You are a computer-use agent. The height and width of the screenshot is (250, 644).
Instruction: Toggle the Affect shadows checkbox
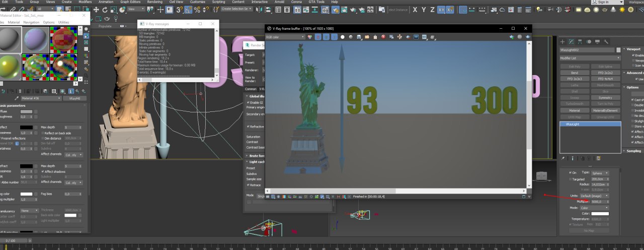point(43,171)
